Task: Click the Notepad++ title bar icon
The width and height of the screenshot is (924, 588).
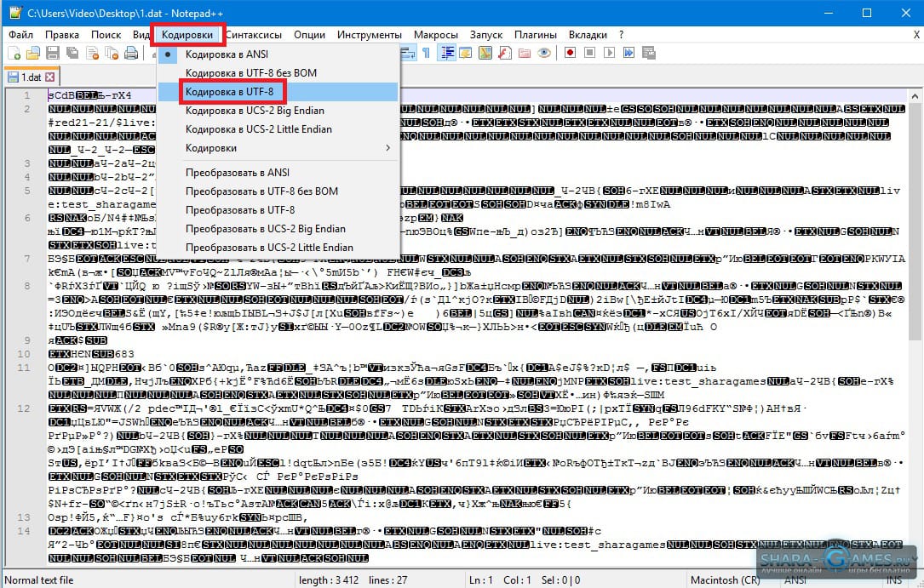Action: click(15, 13)
